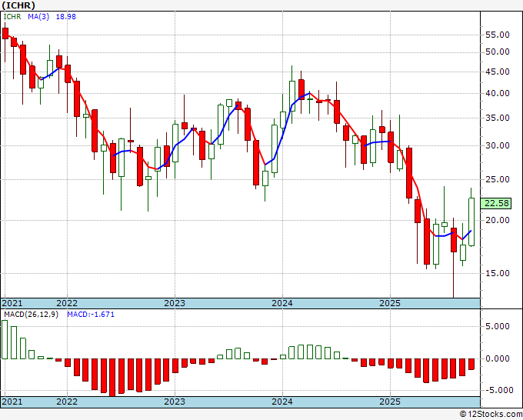The width and height of the screenshot is (523, 420).
Task: Select 2022 on the price timeline
Action: coord(67,303)
